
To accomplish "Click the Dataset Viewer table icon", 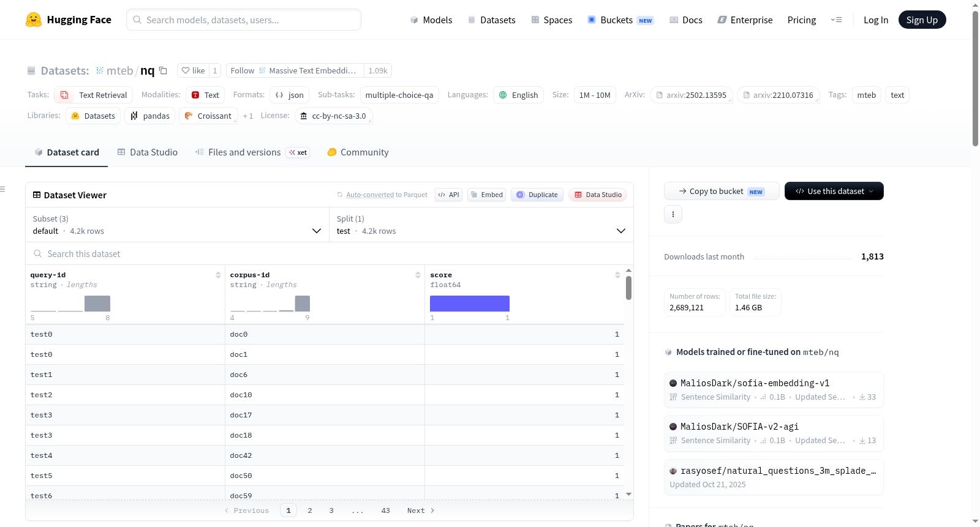I will point(37,195).
